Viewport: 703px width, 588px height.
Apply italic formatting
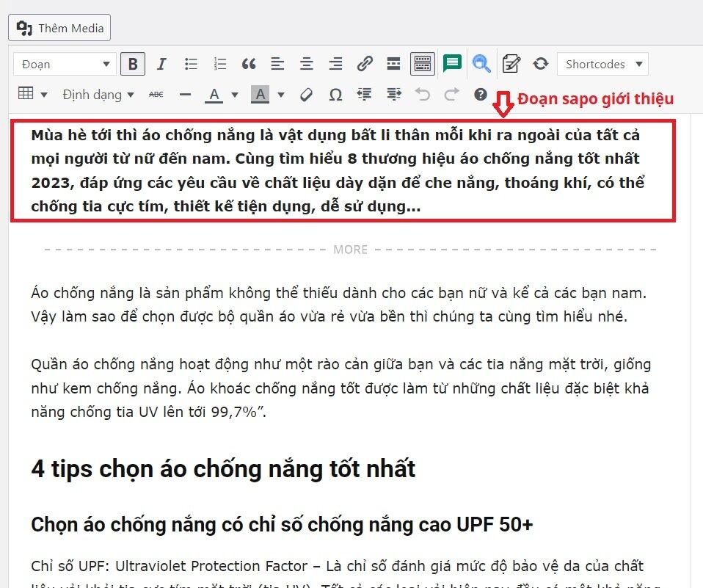tap(161, 64)
